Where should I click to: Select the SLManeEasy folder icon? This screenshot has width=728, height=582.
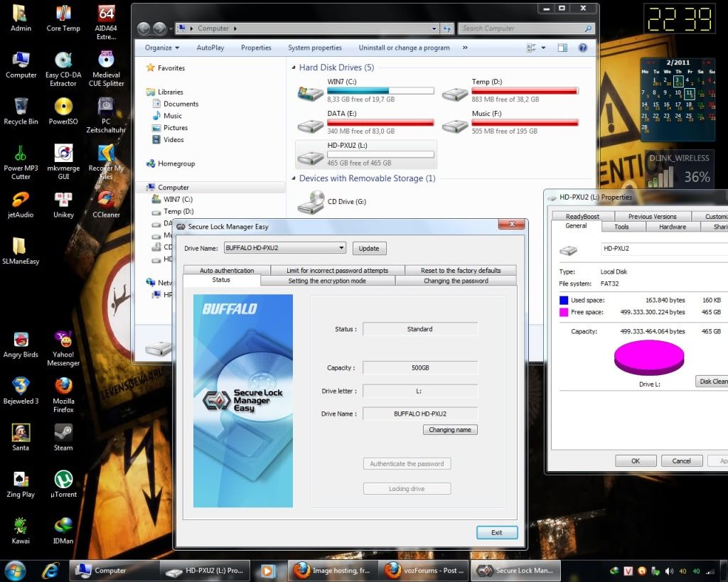point(21,251)
